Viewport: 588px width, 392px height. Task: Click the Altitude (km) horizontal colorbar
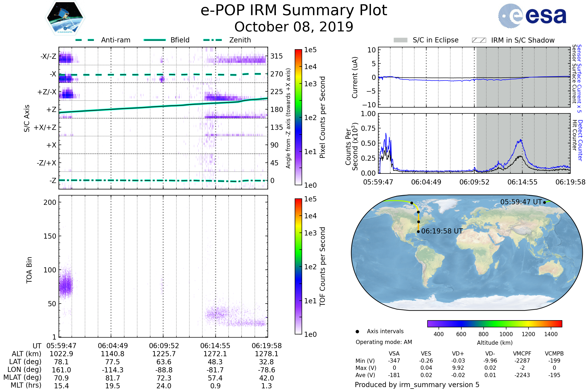(494, 323)
